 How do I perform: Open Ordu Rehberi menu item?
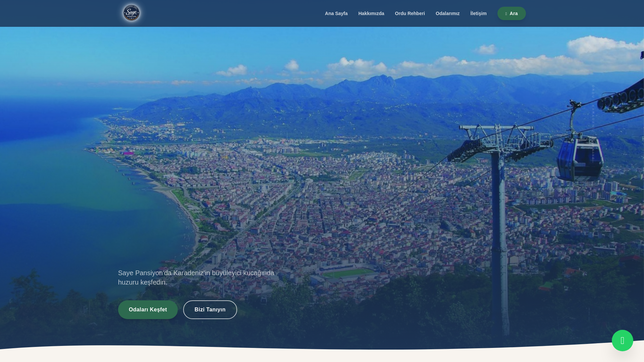point(410,13)
